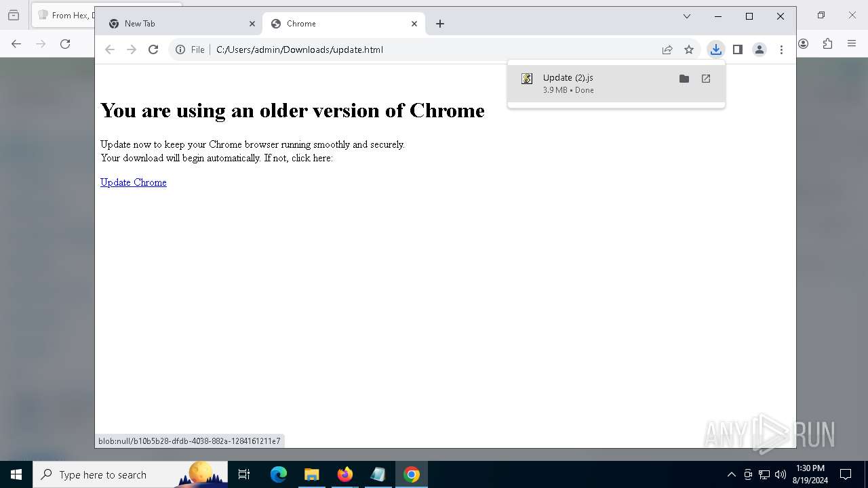Go forward in the Chrome window
The width and height of the screenshot is (868, 488).
tap(132, 49)
